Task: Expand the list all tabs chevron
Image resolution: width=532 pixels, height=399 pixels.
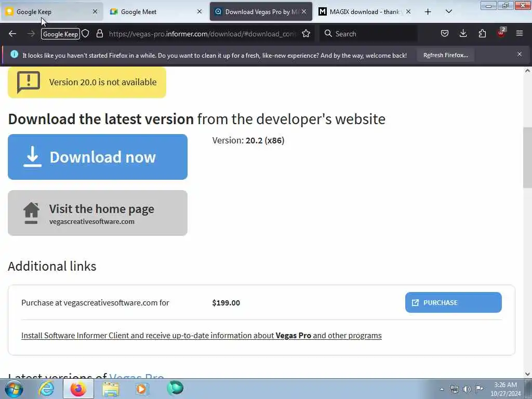Action: (448, 12)
